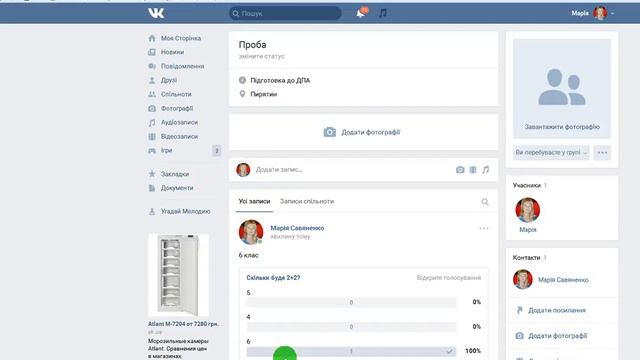
Task: Open post author Марія Савяненко link
Action: click(x=297, y=228)
